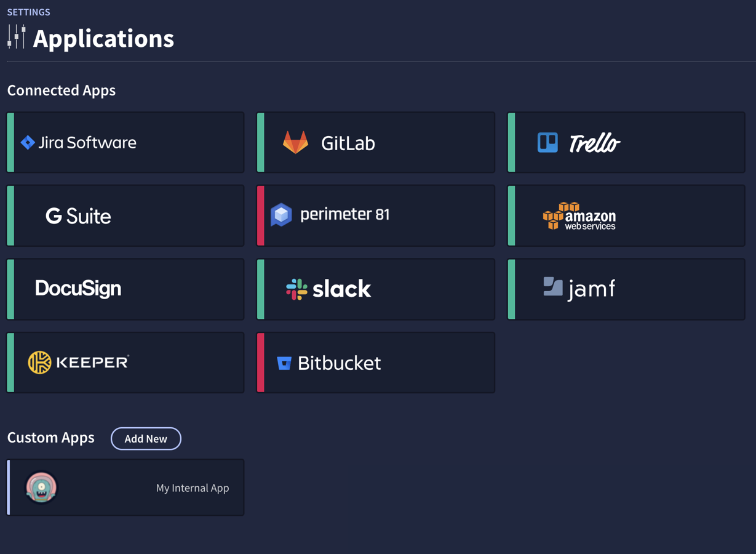
Task: Click the GitLab fox logo
Action: tap(296, 142)
